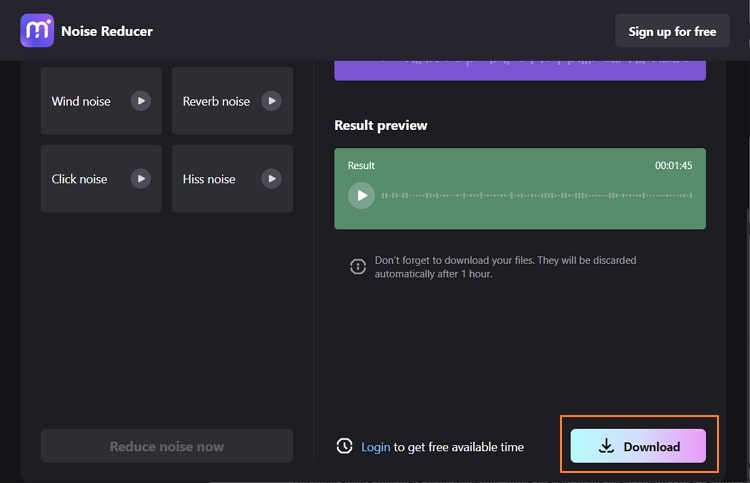This screenshot has height=483, width=750.
Task: Click the clock icon next to Login
Action: (x=344, y=446)
